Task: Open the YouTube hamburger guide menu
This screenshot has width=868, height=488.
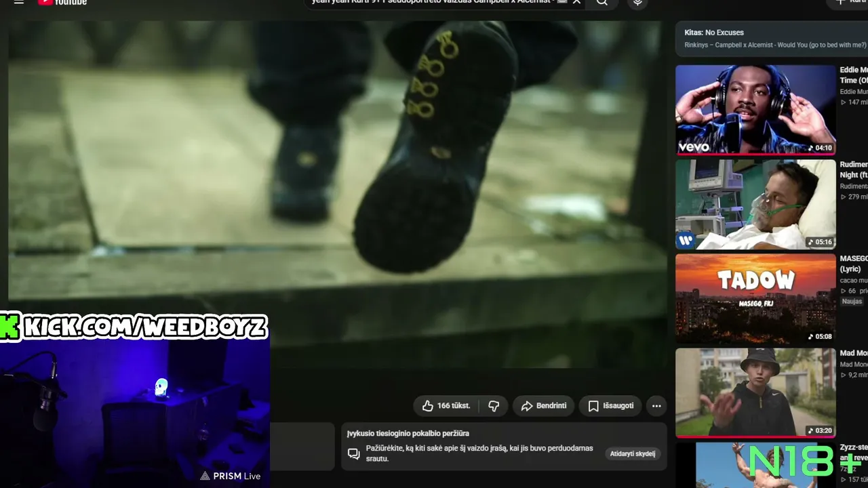Action: click(19, 2)
